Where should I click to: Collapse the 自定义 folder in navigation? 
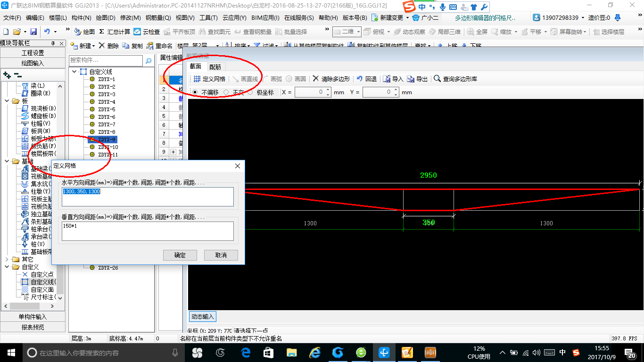(7, 267)
